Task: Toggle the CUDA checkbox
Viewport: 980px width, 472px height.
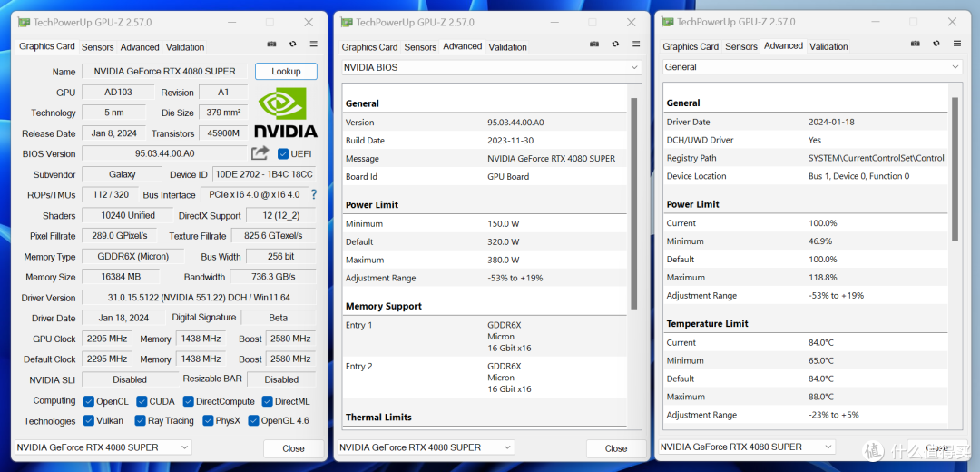Action: (x=142, y=401)
